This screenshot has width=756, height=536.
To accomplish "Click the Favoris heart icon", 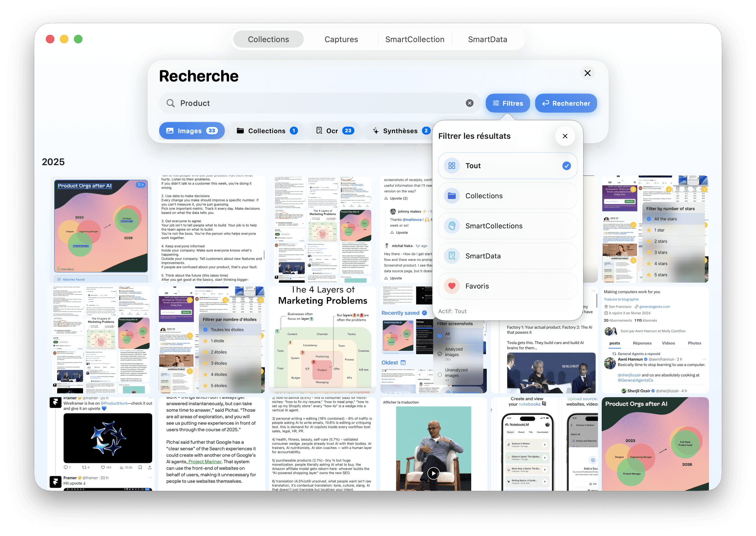I will pos(452,286).
